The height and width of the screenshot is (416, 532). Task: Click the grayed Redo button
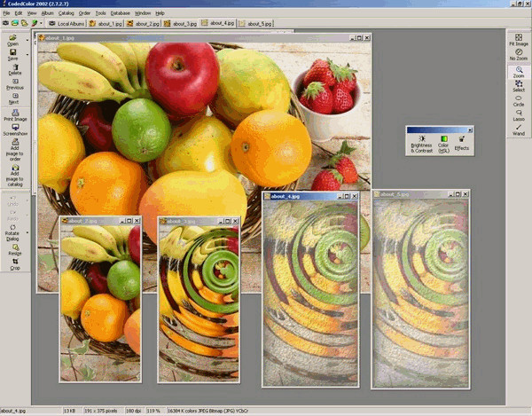(12, 216)
